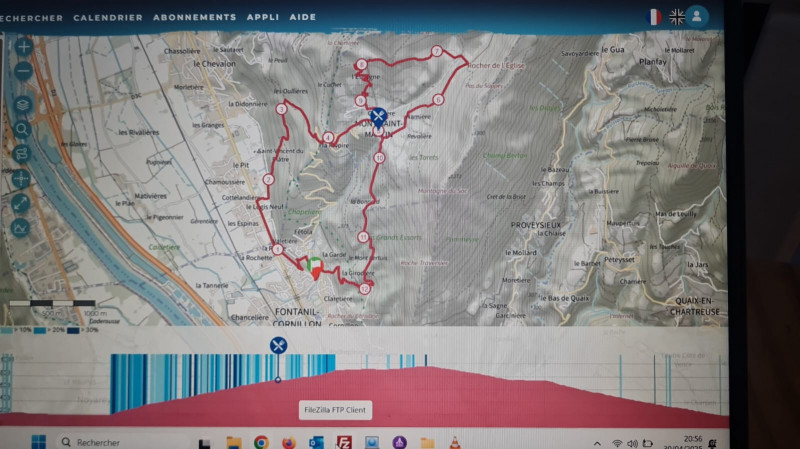Screen dimensions: 800x449
Task: Open the map search magnifier tool
Action: (x=23, y=129)
